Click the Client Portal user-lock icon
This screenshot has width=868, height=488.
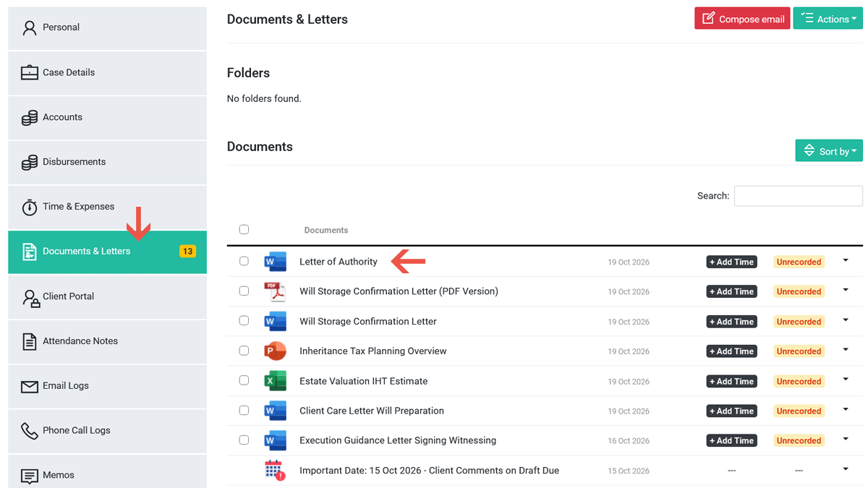30,297
